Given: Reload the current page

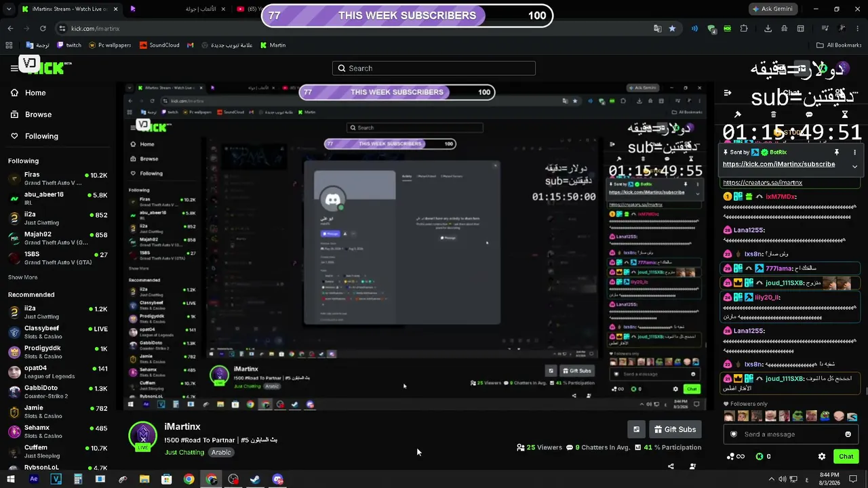Looking at the screenshot, I should pyautogui.click(x=43, y=28).
